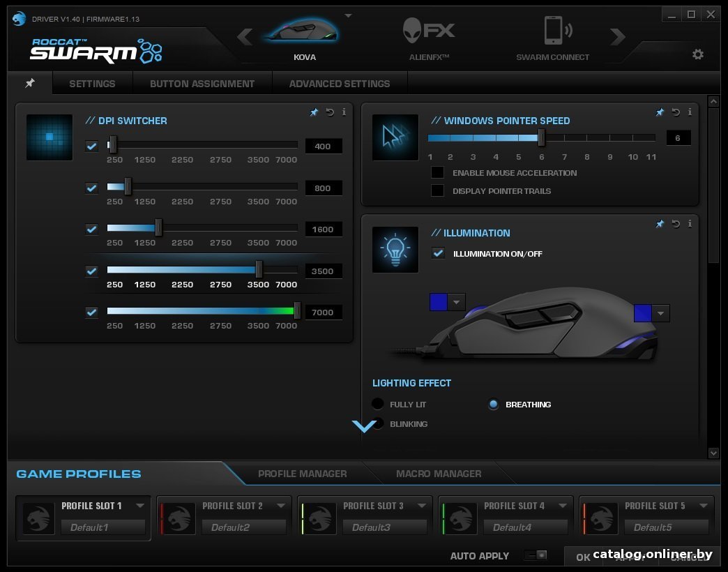Uncheck the 400 DPI level checkbox
The height and width of the screenshot is (572, 728).
pyautogui.click(x=91, y=146)
